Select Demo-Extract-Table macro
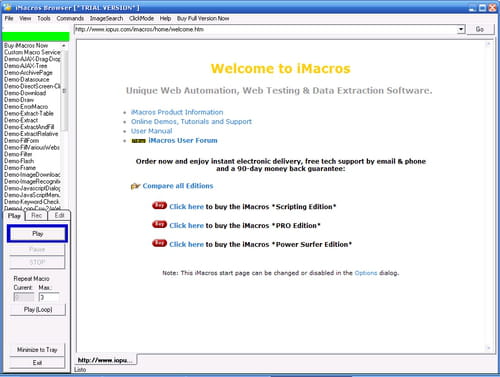This screenshot has width=500, height=377. click(29, 113)
